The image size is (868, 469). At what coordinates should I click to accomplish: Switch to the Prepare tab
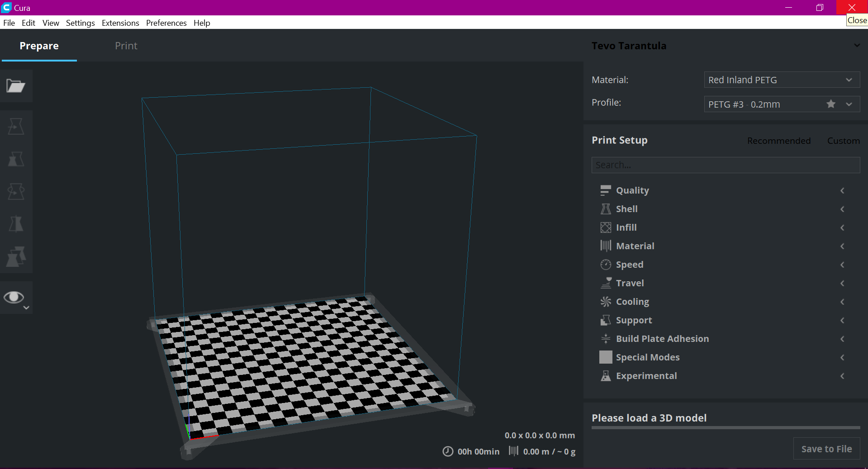pyautogui.click(x=39, y=46)
